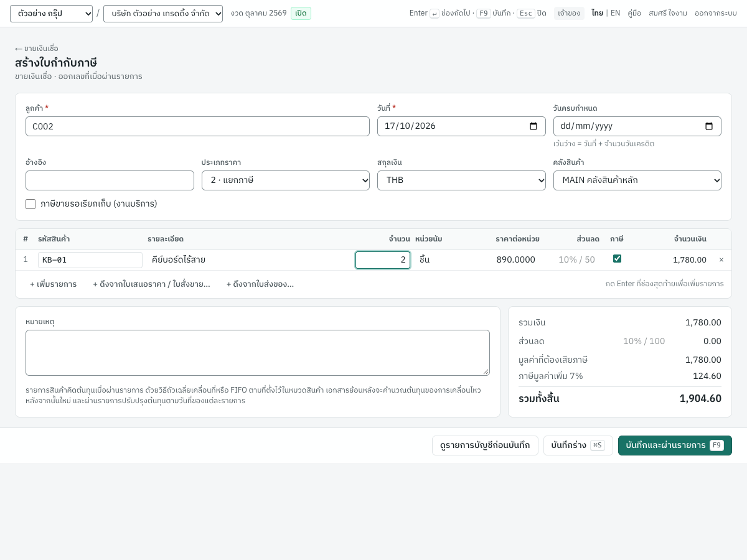Click the บันทึกร่าง save draft button

[x=578, y=446]
